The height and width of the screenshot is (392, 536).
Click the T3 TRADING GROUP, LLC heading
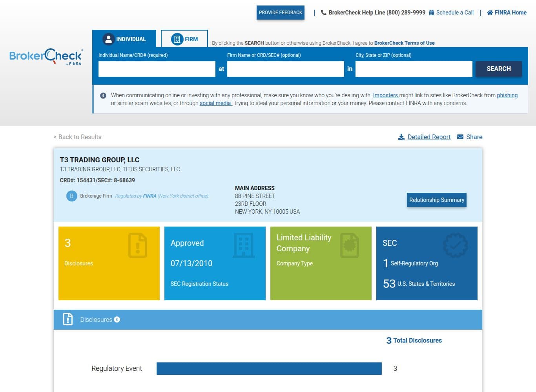100,160
